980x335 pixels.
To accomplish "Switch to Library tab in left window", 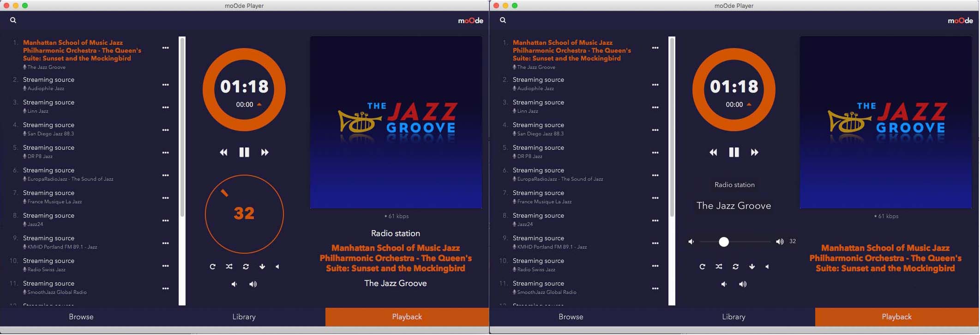I will [x=244, y=317].
